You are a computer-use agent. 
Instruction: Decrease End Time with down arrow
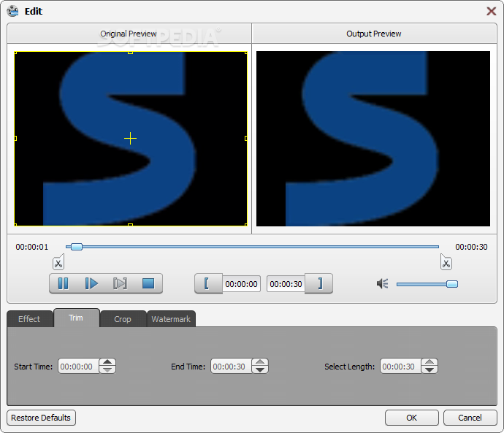260,370
